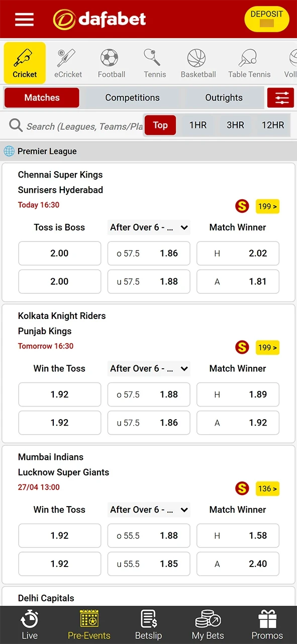Toggle the 12HR events filter
297x644 pixels.
pyautogui.click(x=272, y=125)
